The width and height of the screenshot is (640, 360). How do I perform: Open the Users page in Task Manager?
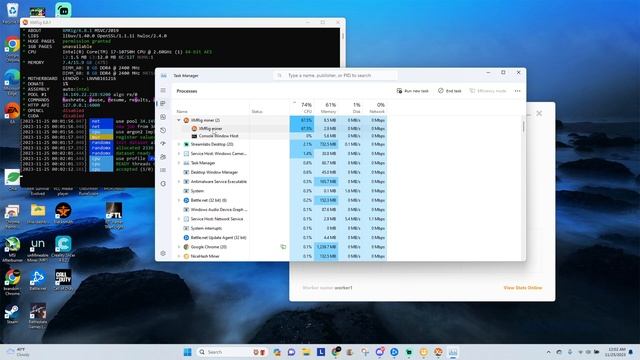163,157
